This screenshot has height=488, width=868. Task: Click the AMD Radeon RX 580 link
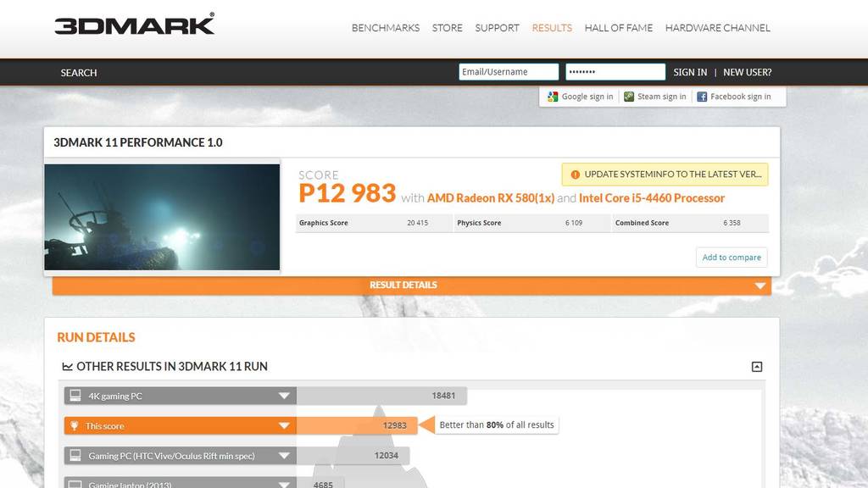(491, 198)
